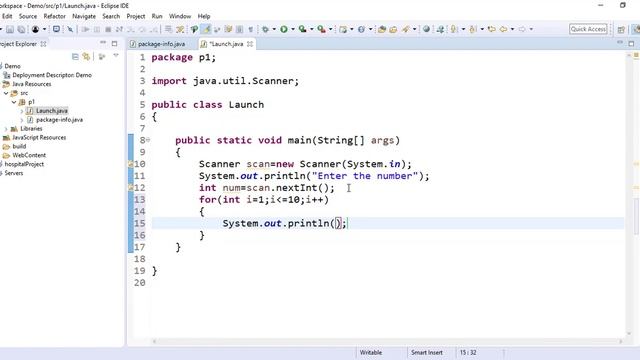The width and height of the screenshot is (640, 360).
Task: Click the Suspend debug icon
Action: tap(97, 29)
